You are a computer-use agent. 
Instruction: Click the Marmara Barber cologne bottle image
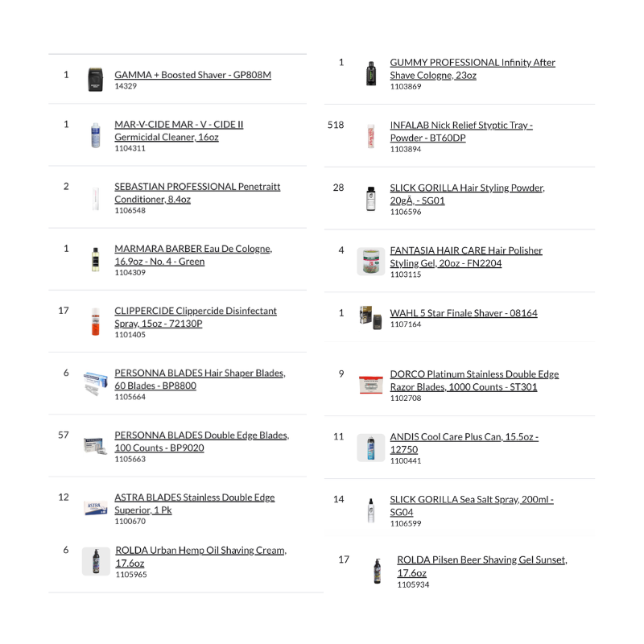96,260
